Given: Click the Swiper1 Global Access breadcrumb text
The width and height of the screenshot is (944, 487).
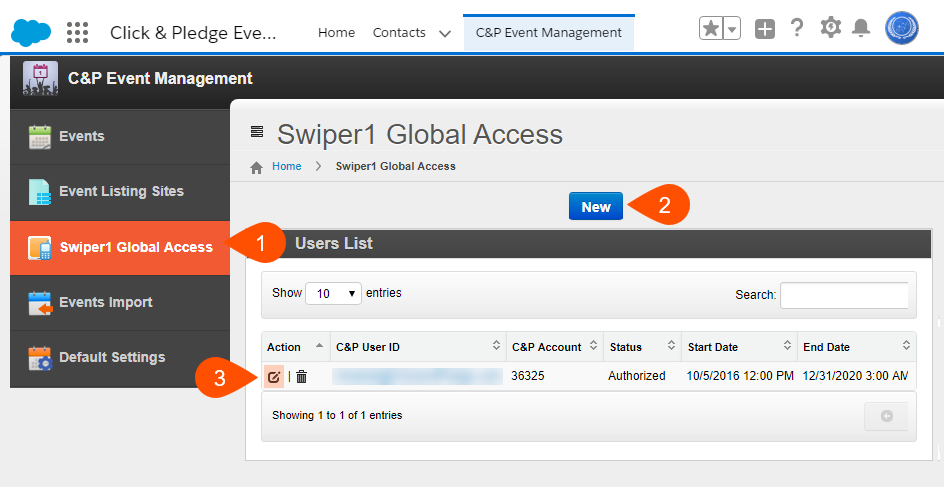Looking at the screenshot, I should tap(396, 166).
